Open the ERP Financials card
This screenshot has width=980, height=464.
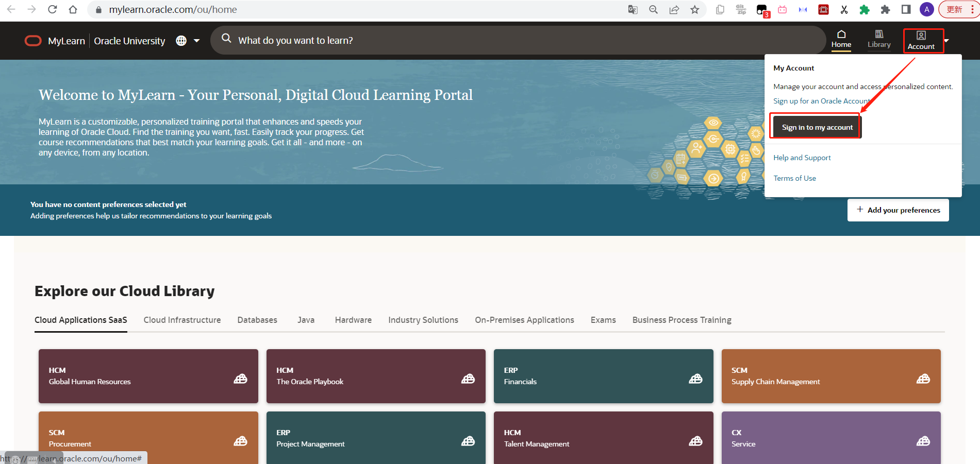pos(604,376)
